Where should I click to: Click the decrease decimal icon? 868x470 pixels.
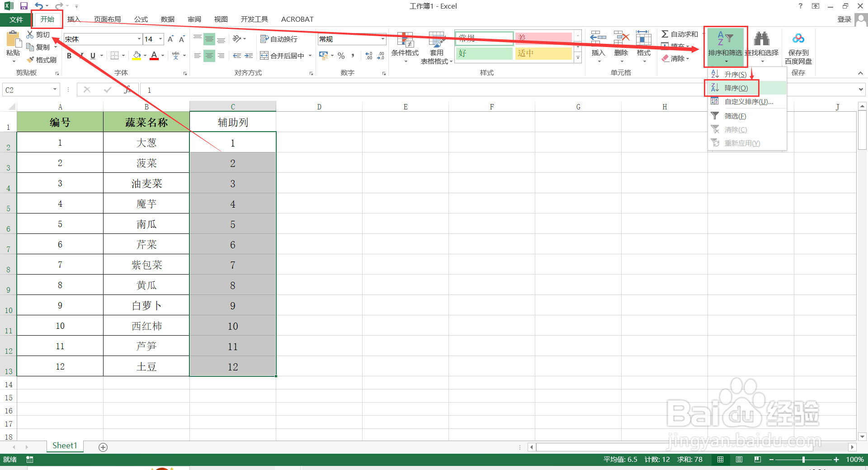coord(381,56)
